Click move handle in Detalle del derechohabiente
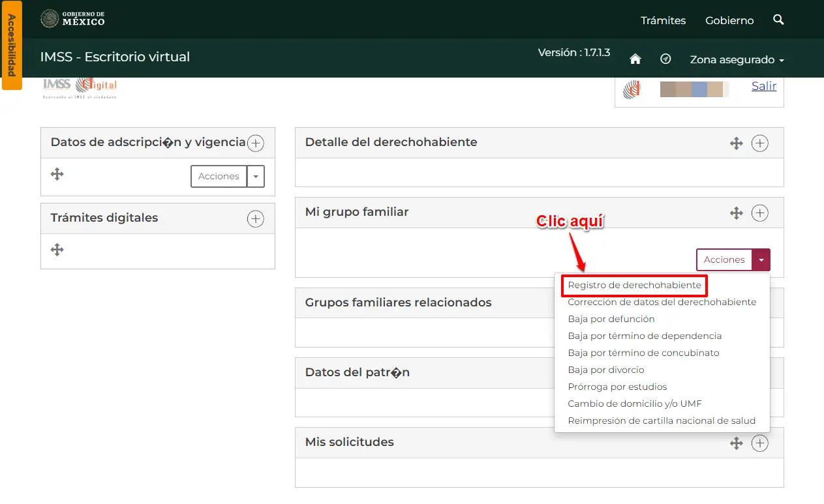Image resolution: width=824 pixels, height=504 pixels. point(737,143)
